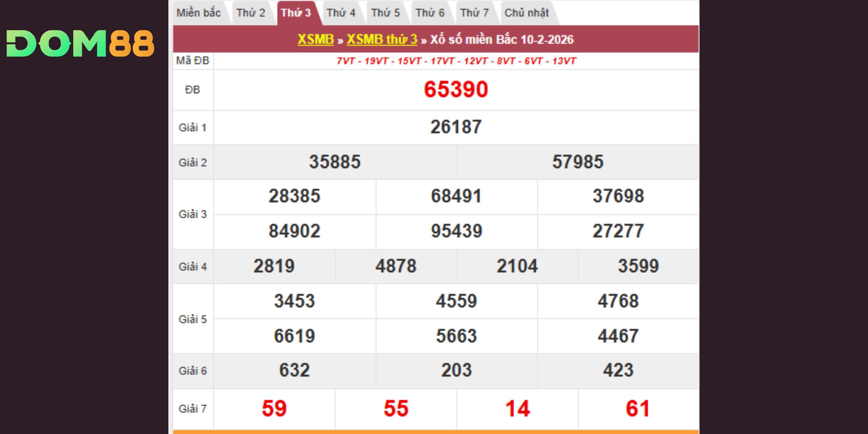Image resolution: width=868 pixels, height=434 pixels.
Task: Open the Miền bắc tab
Action: [x=199, y=13]
